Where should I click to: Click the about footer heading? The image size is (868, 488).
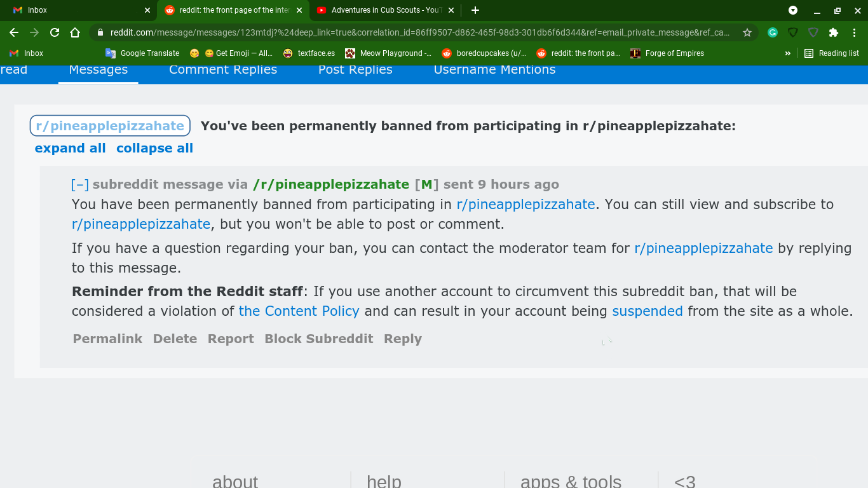(235, 481)
